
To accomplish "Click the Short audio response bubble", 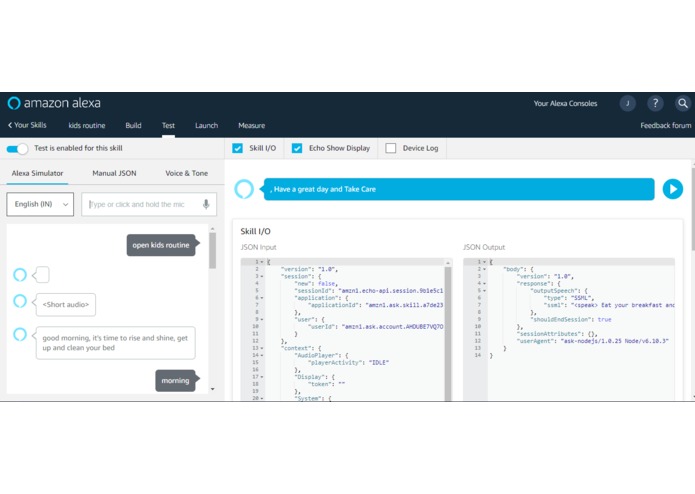I will [66, 304].
